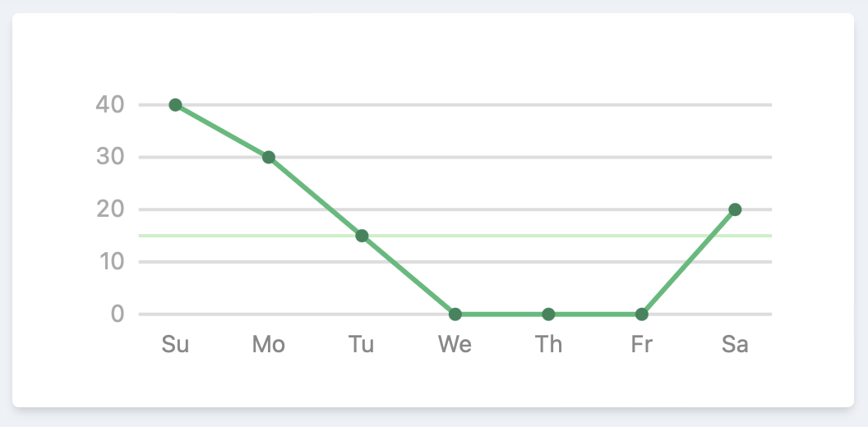The image size is (868, 427).
Task: Click the Saturday data point at 20
Action: (x=735, y=209)
